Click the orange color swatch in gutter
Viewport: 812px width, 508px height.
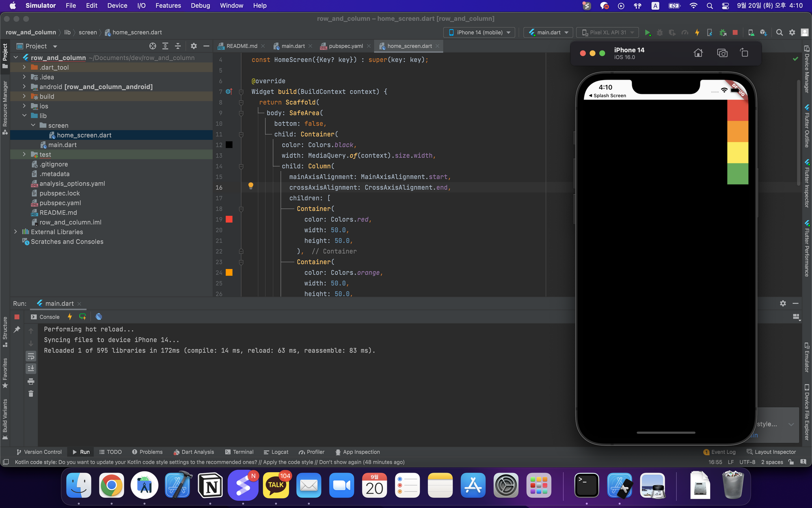point(229,273)
